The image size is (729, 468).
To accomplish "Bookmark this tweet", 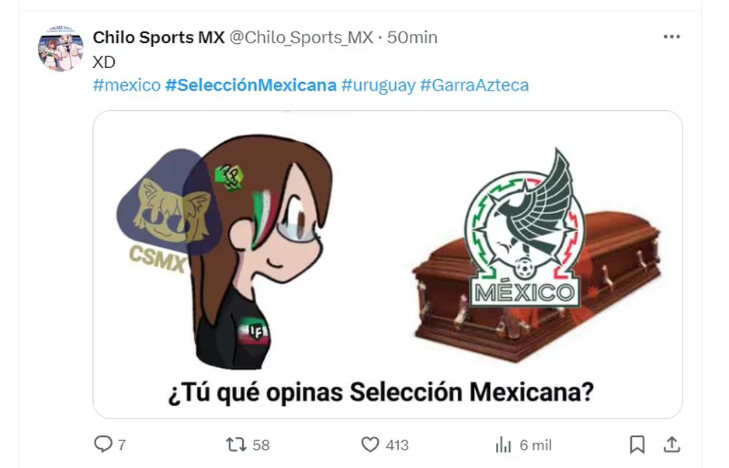I will 637,445.
